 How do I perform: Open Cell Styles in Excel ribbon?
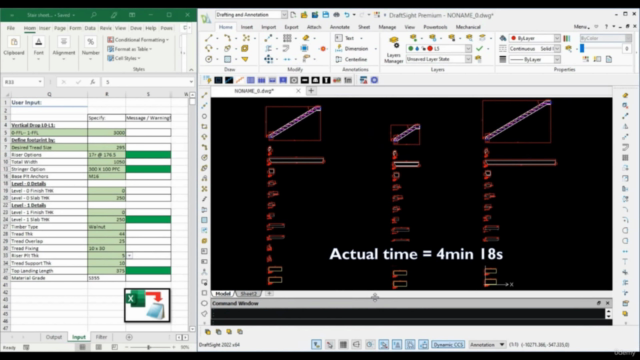pos(124,58)
